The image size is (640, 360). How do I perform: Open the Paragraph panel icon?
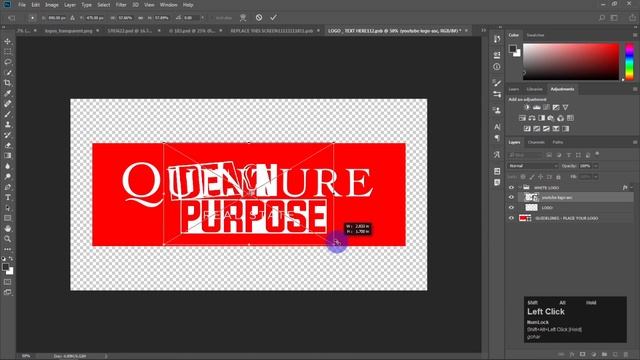click(x=497, y=138)
